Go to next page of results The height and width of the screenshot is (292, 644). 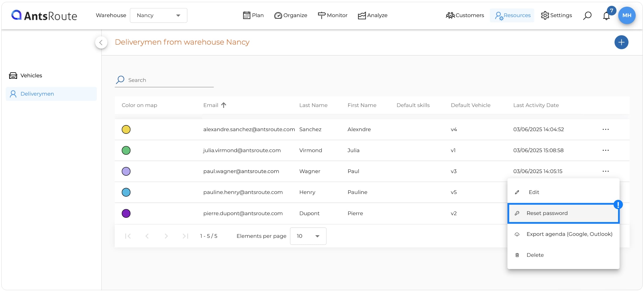click(x=166, y=236)
